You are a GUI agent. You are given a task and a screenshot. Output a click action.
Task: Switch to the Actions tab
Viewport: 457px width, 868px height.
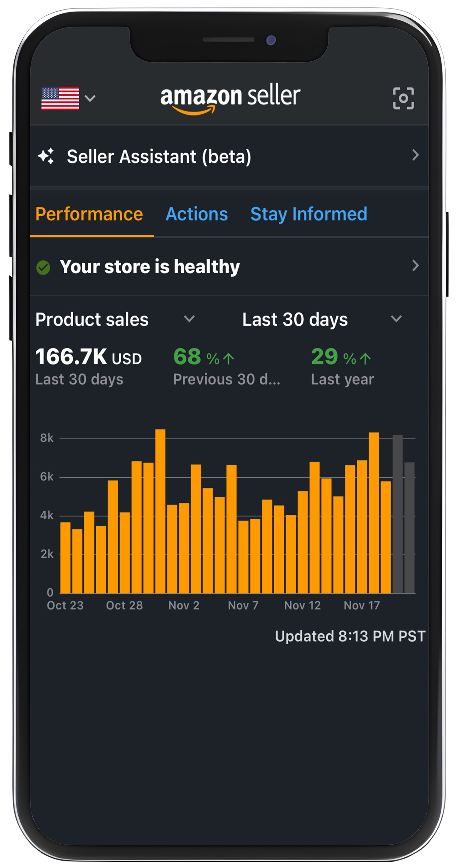coord(197,214)
